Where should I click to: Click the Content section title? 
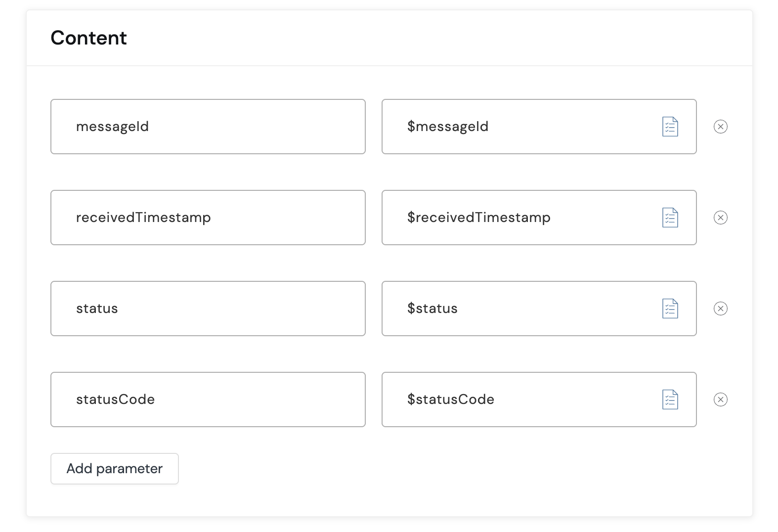(x=88, y=38)
